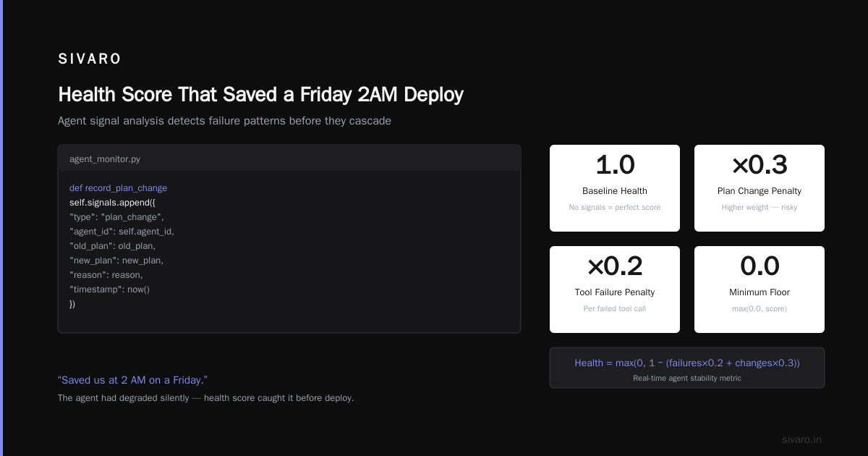This screenshot has width=868, height=456.
Task: Click the "agent_id" code line
Action: pos(122,232)
